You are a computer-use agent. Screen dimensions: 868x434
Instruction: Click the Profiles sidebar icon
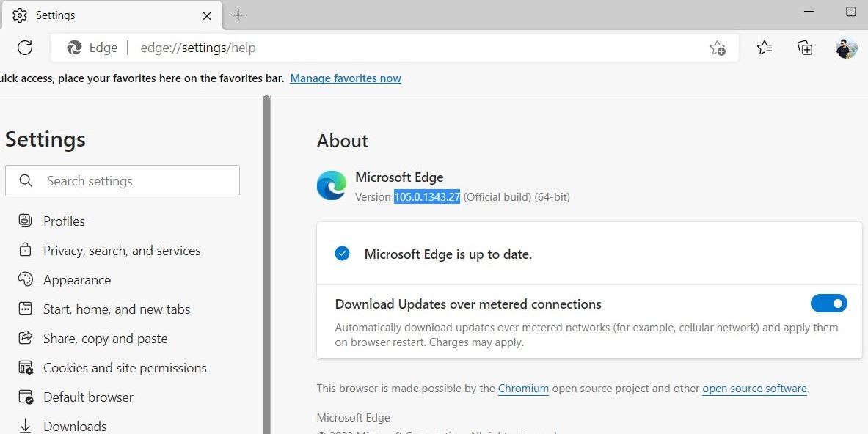(25, 221)
